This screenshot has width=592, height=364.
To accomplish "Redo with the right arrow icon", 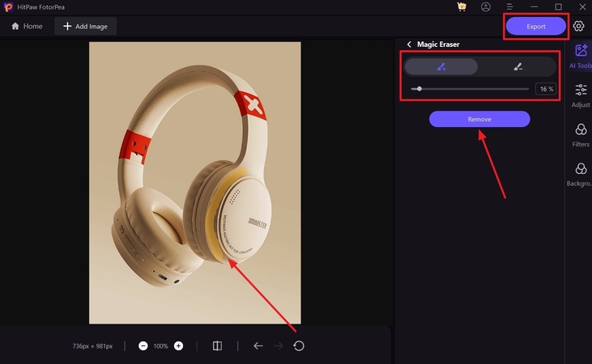I will point(279,346).
